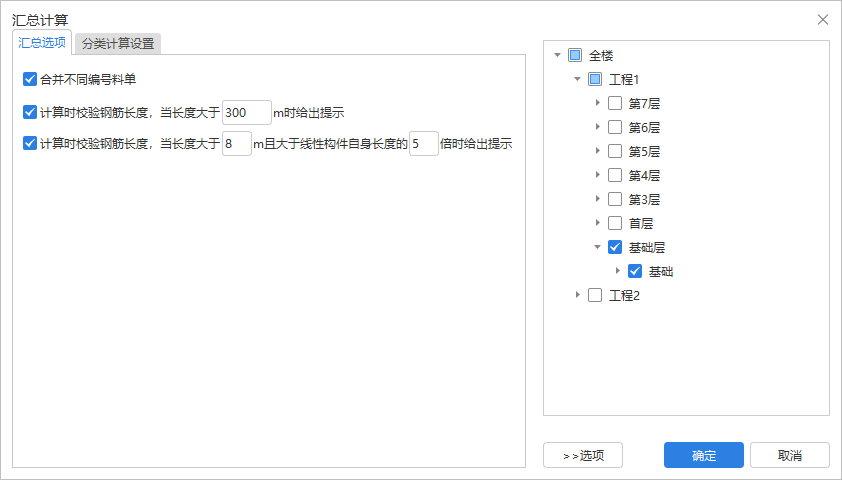Expand the 第3层 tree node
Viewport: 842px width, 480px height.
point(598,199)
